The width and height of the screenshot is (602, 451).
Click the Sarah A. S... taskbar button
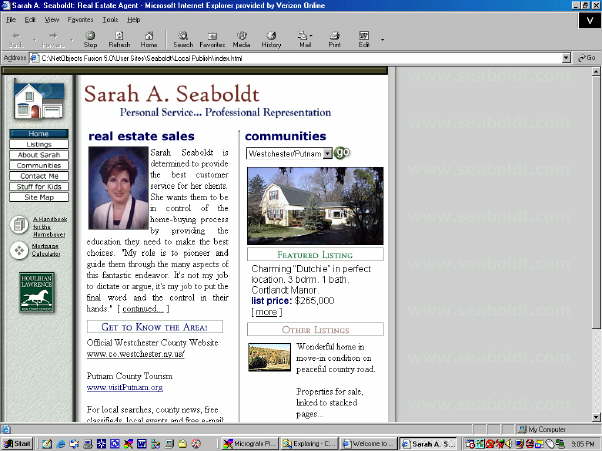[428, 444]
